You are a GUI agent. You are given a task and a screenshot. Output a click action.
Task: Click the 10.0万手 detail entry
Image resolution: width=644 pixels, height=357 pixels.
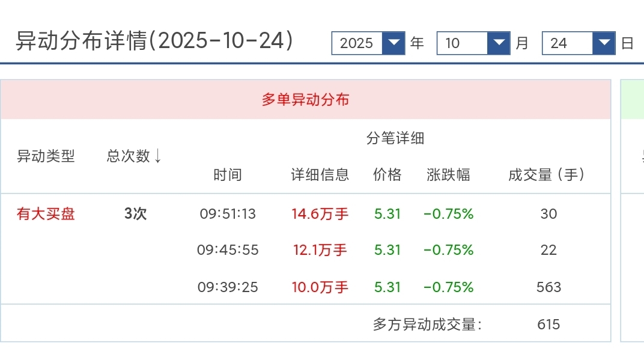(320, 287)
